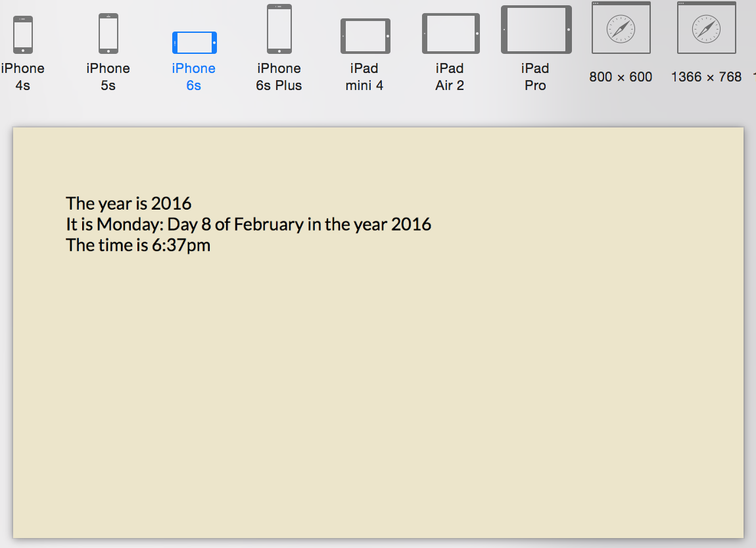Select the 800 × 600 browser window icon

click(621, 28)
